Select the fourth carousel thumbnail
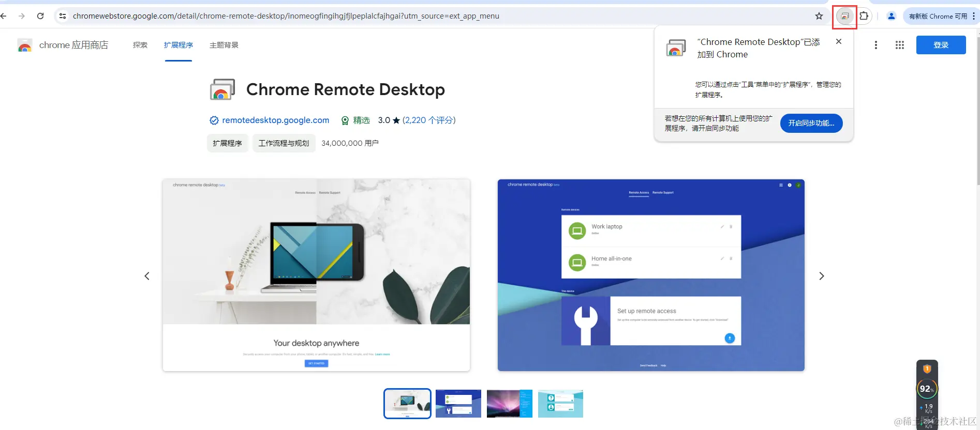This screenshot has width=980, height=430. tap(560, 404)
